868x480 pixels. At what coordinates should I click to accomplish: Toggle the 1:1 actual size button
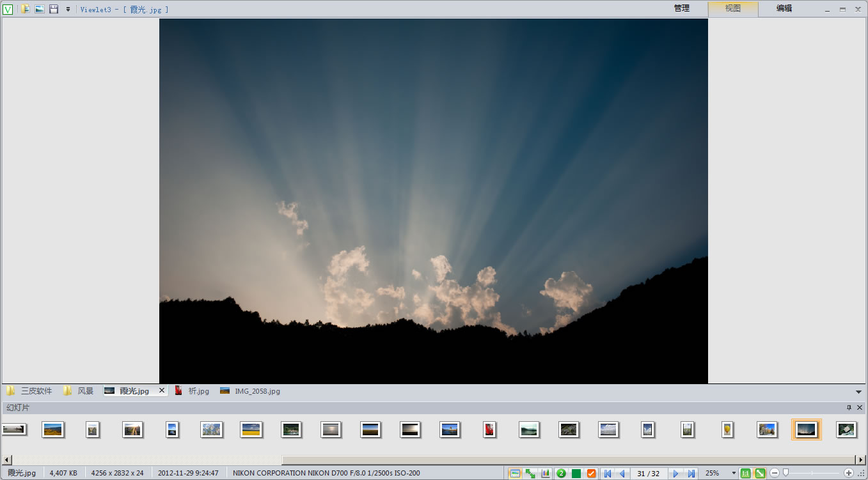(x=745, y=474)
